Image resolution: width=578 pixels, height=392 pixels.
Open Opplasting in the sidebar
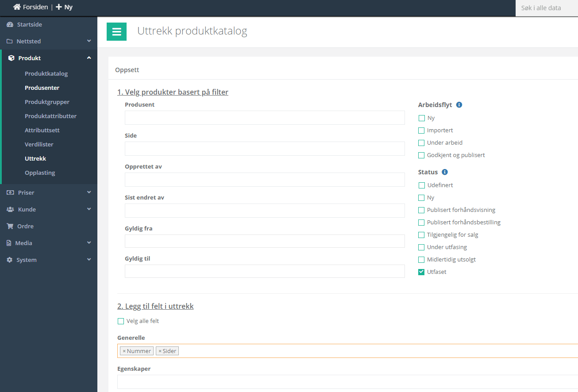point(40,173)
